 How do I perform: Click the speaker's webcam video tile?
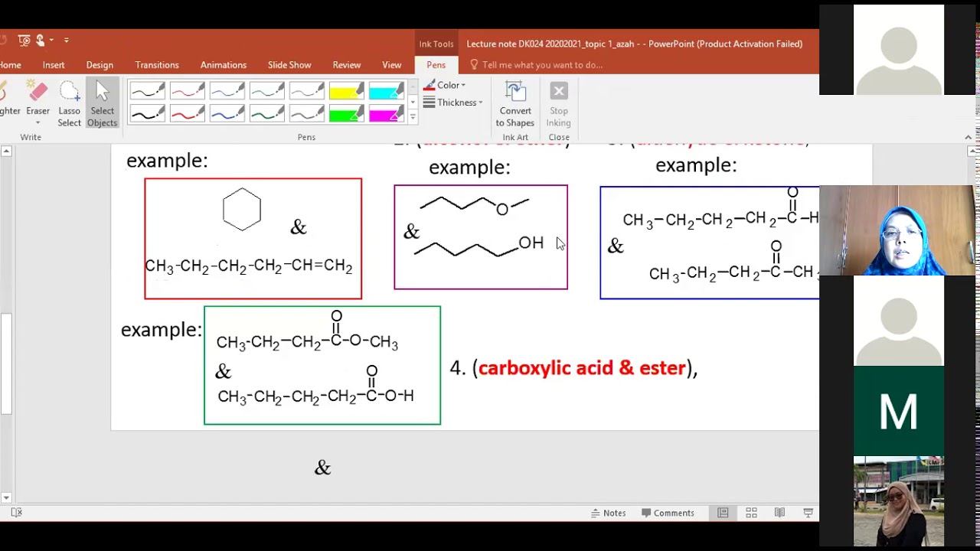pos(897,230)
